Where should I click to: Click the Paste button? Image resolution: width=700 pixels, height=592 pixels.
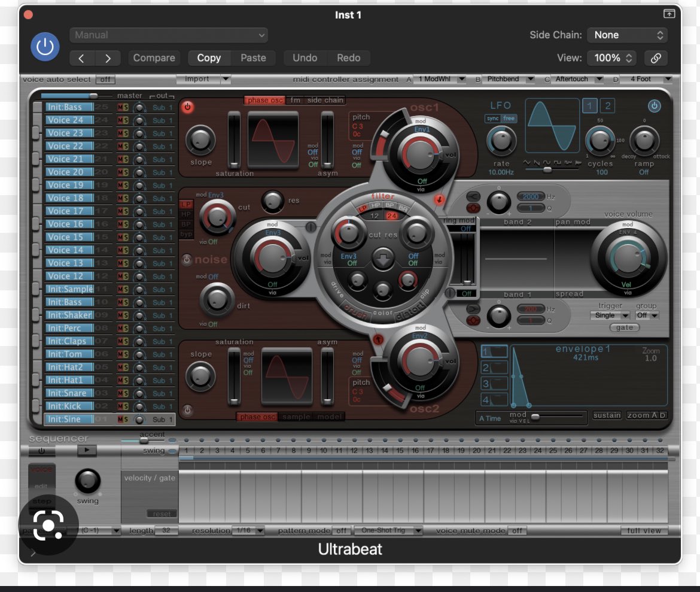click(253, 58)
